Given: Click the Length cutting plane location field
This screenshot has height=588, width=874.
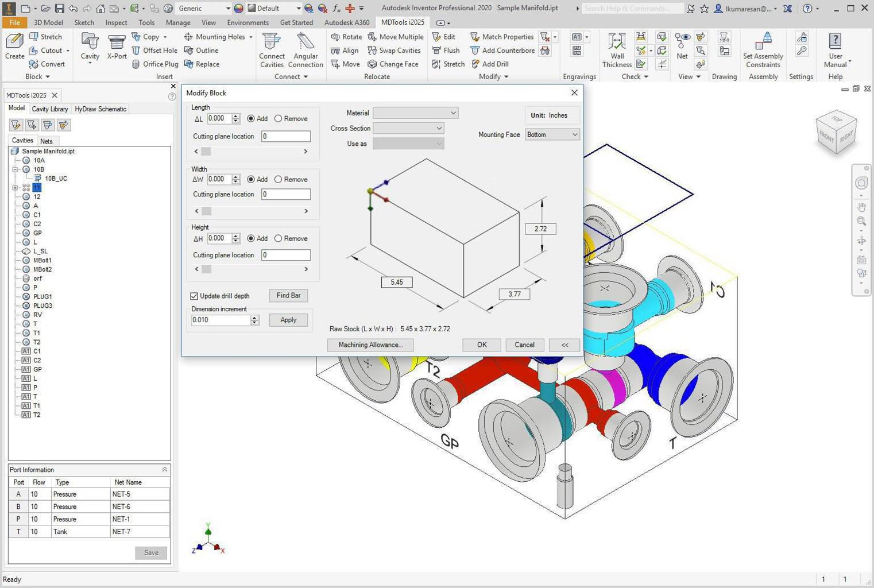Looking at the screenshot, I should pyautogui.click(x=286, y=137).
